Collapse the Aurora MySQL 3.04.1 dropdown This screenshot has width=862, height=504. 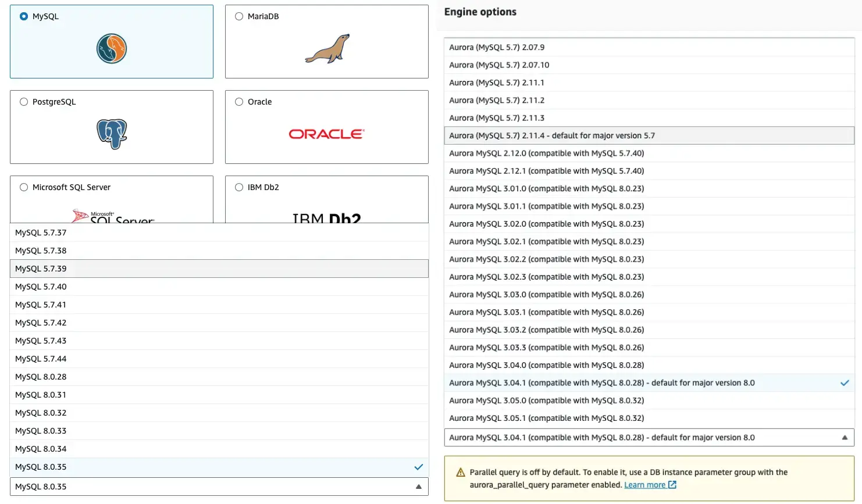coord(846,437)
